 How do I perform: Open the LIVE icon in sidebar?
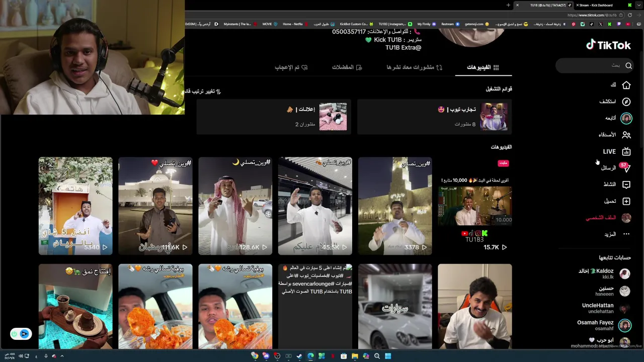626,151
